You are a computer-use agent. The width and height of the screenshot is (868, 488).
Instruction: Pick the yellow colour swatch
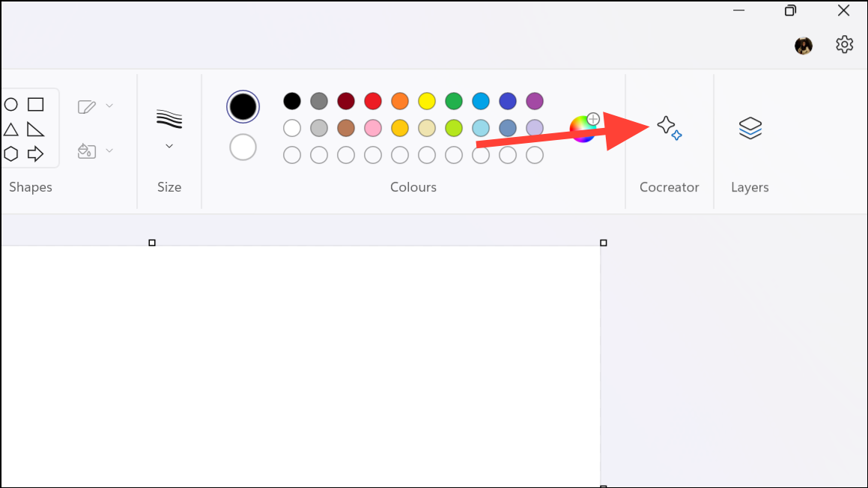pos(427,101)
